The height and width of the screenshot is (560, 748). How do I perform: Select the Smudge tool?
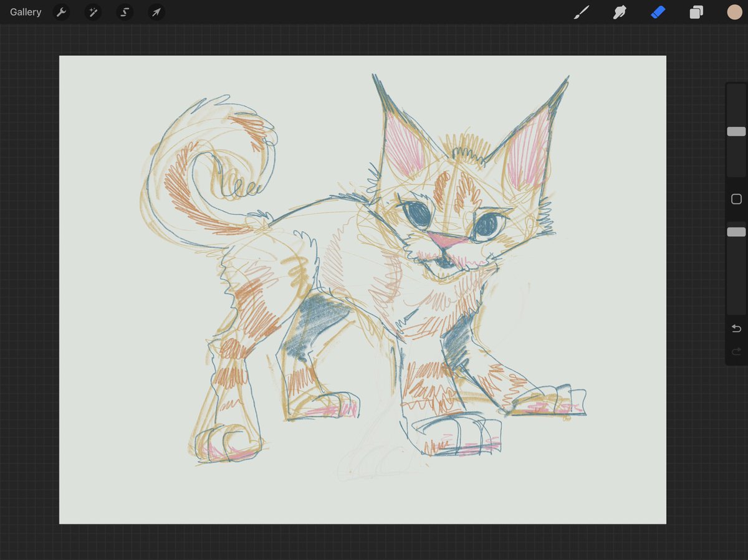pyautogui.click(x=619, y=11)
